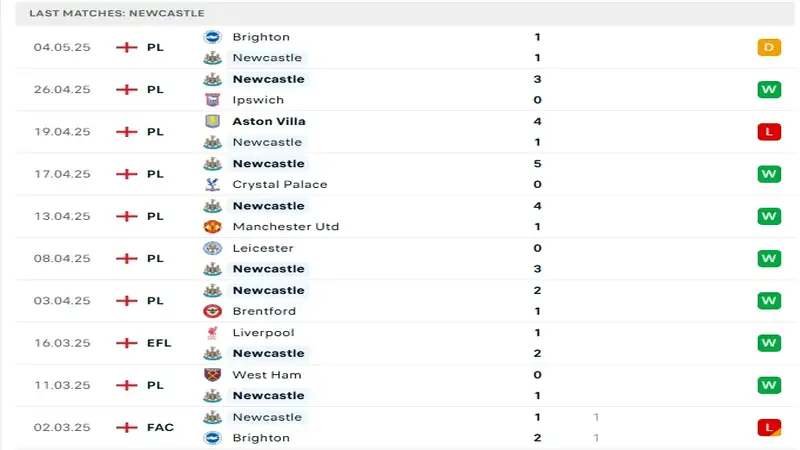Open the West Ham team link

266,375
